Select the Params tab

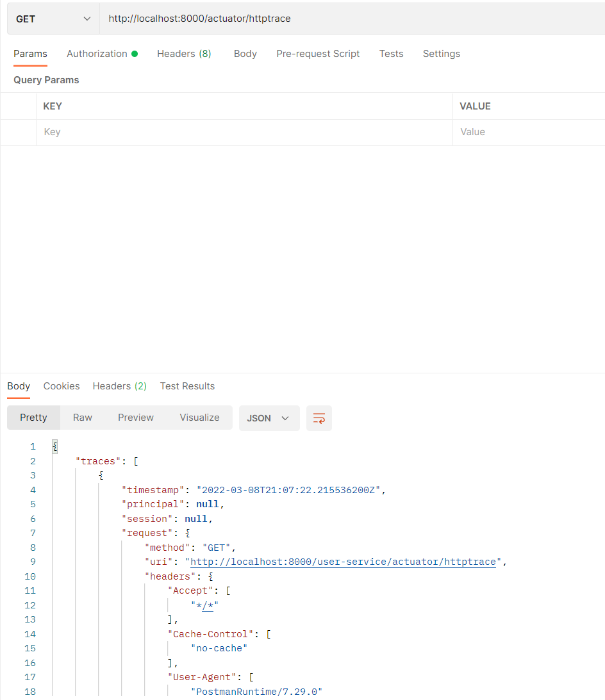coord(30,54)
